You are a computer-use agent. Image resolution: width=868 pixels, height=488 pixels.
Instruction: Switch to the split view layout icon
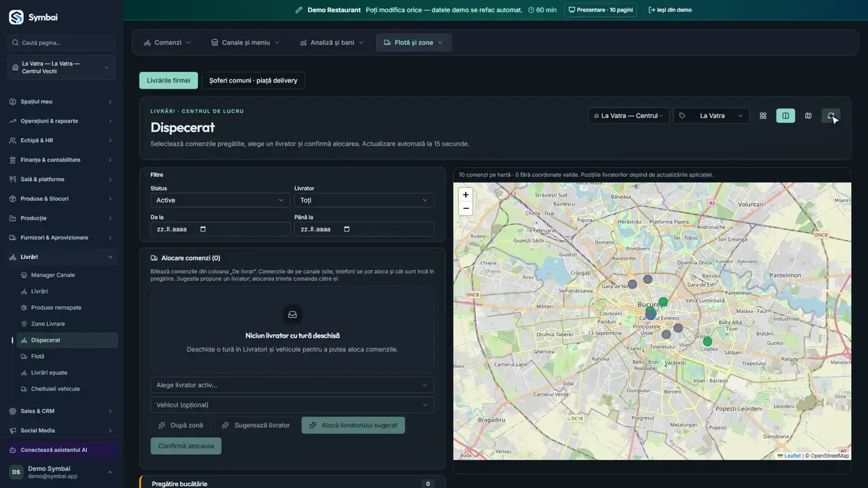(785, 116)
